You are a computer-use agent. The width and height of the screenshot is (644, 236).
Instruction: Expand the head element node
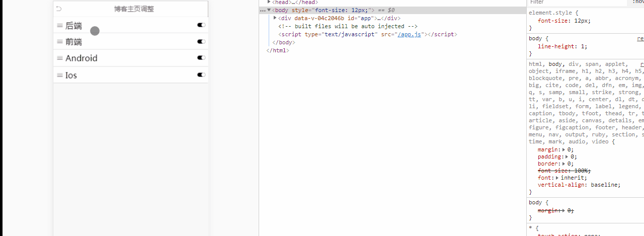(269, 2)
